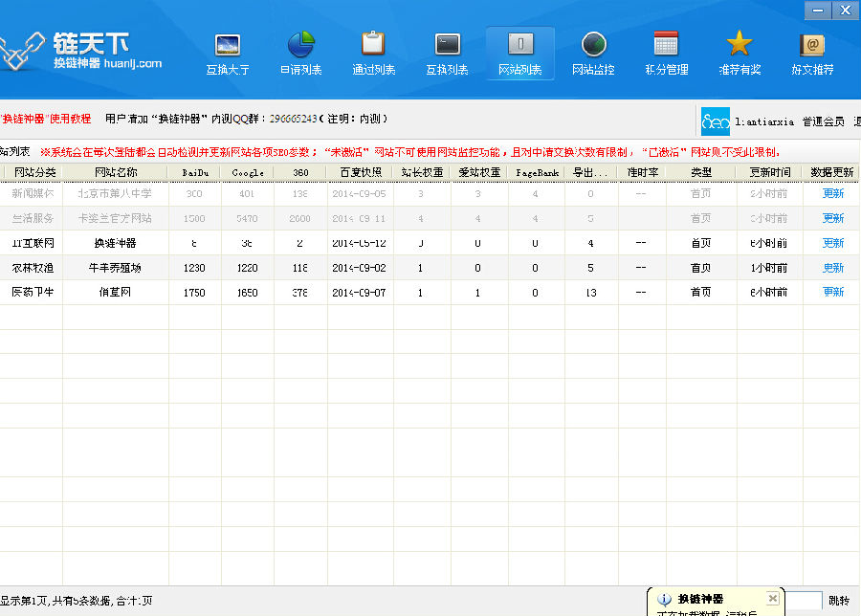The height and width of the screenshot is (616, 861).
Task: Sort by 数据更新 column header
Action: (832, 172)
